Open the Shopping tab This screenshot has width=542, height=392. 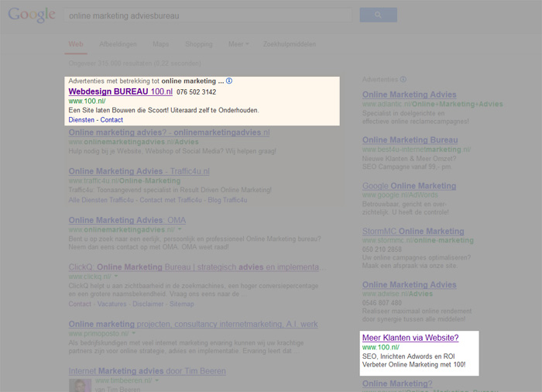(x=199, y=44)
